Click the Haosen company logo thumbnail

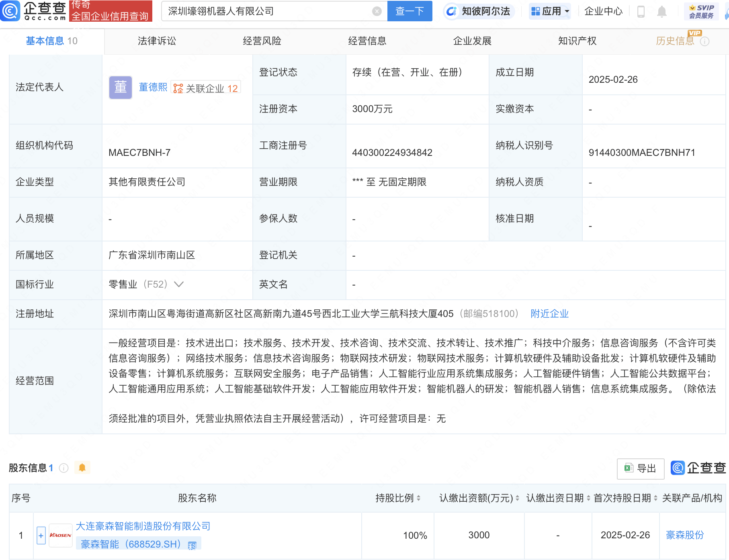point(60,535)
